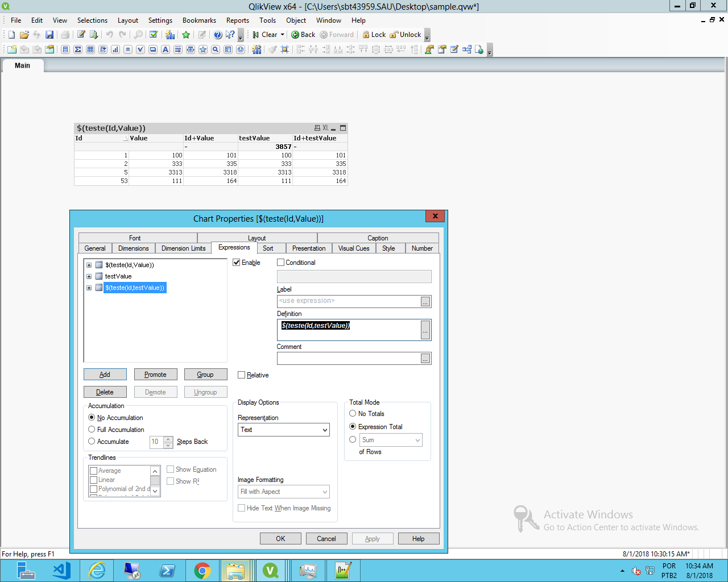Click into the Comment input field
The width and height of the screenshot is (728, 582).
pyautogui.click(x=349, y=359)
